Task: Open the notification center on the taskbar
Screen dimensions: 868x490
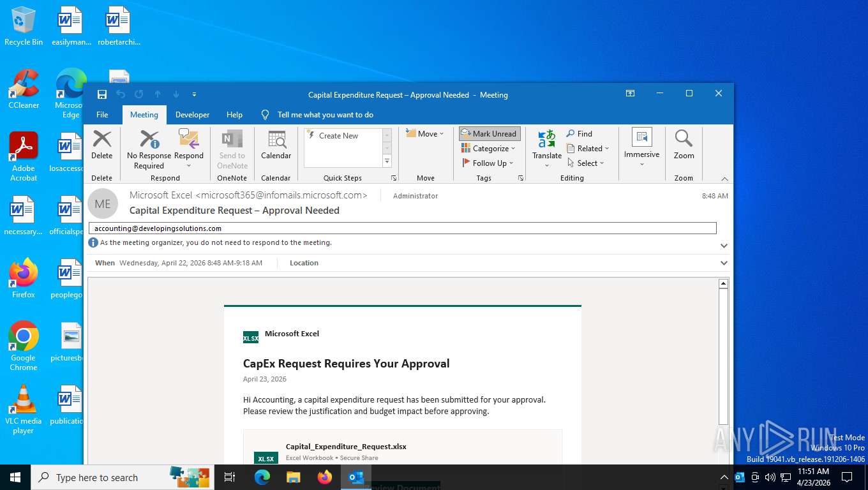Action: pos(847,477)
